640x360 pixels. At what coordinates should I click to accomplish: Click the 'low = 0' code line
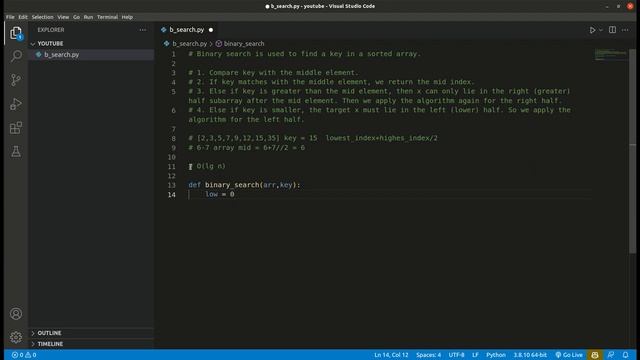(220, 194)
